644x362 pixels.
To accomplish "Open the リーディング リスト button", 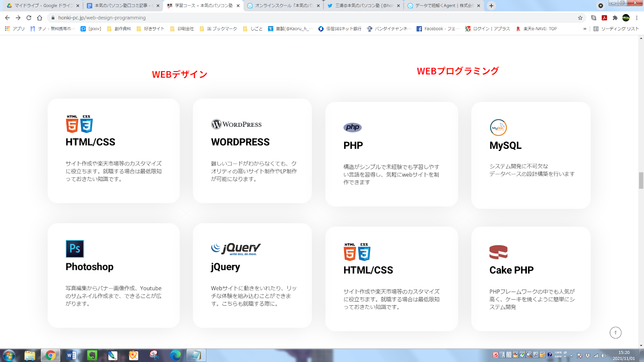I will 616,29.
